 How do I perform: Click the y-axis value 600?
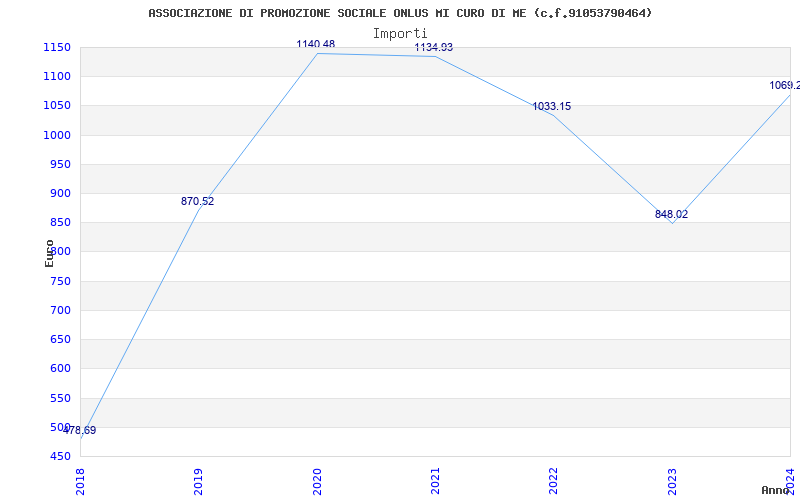pyautogui.click(x=61, y=368)
